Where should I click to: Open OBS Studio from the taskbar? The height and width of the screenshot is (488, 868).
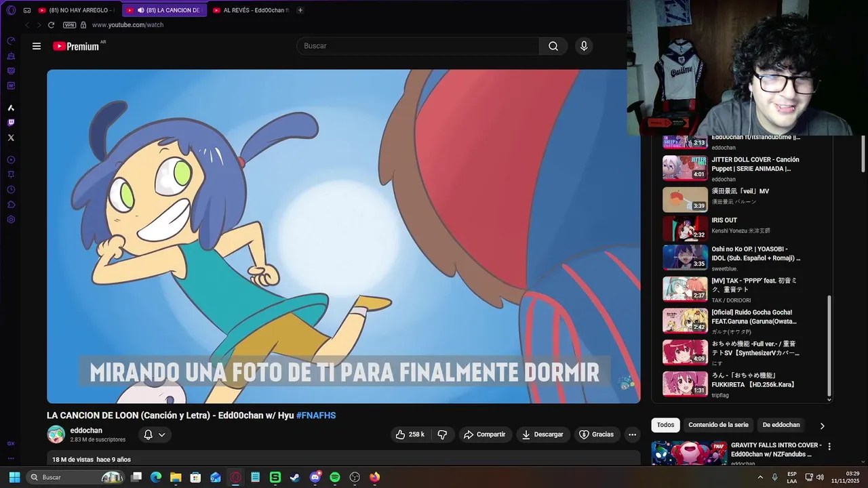pyautogui.click(x=355, y=477)
